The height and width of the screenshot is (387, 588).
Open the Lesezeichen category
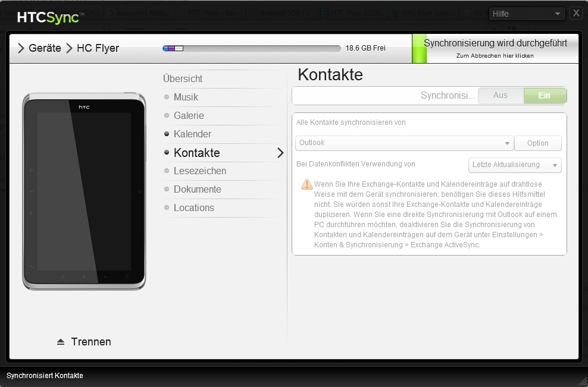(199, 171)
